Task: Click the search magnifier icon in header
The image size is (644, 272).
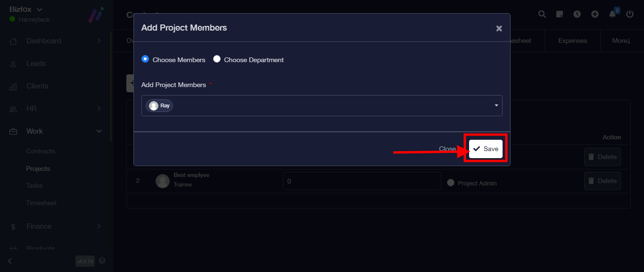Action: click(542, 14)
